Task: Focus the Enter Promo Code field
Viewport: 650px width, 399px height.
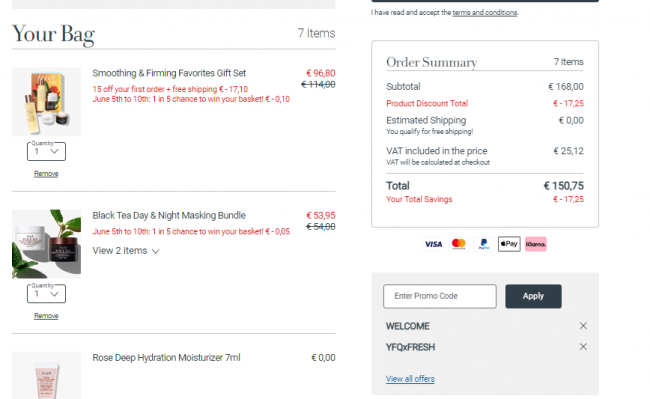Action: click(x=440, y=296)
